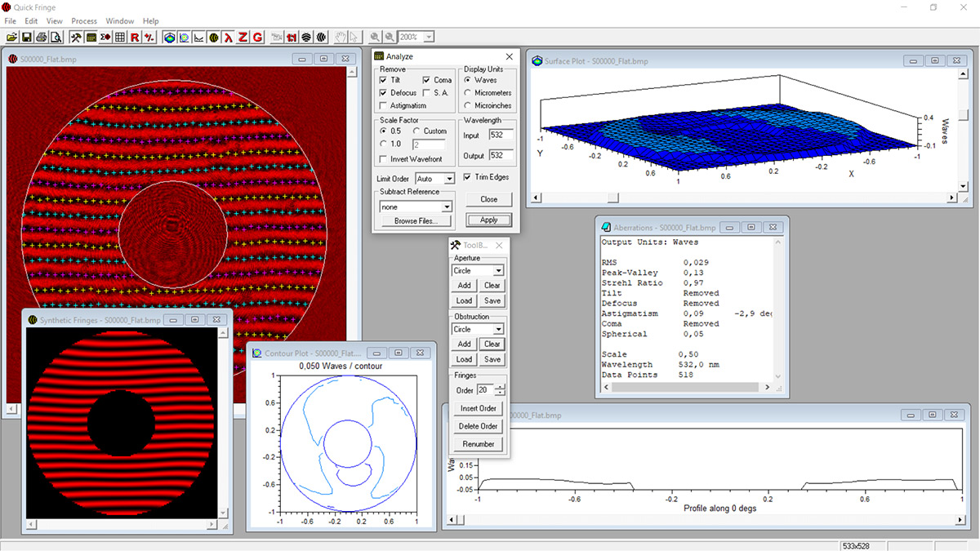Click the red R toolbar icon

(135, 38)
